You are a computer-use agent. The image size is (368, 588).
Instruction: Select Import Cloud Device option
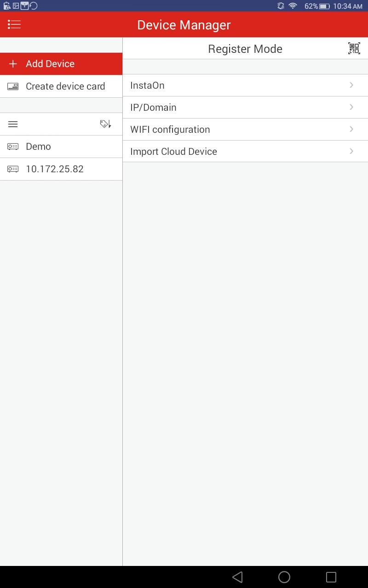point(245,152)
